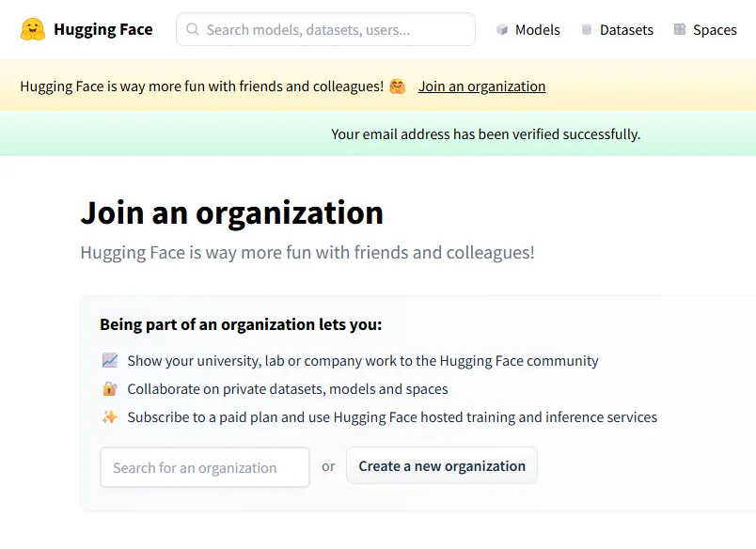Click the sparkles emoji bullet icon

click(x=110, y=417)
